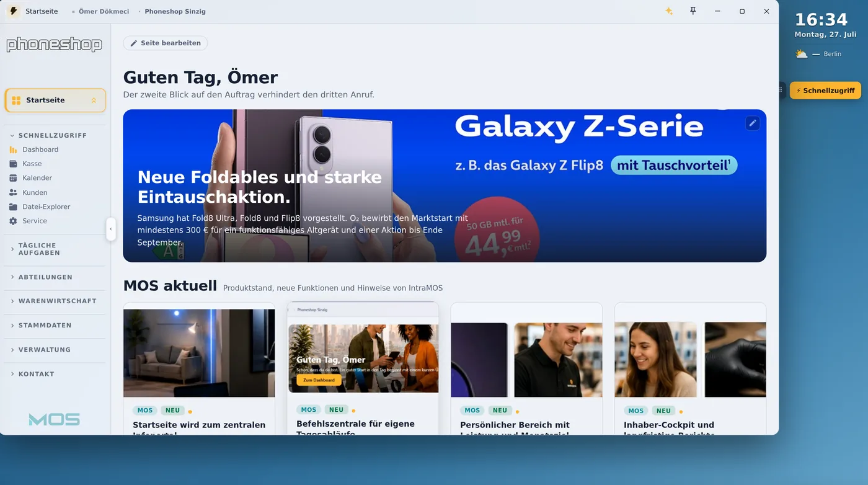Click the MOS tag on the Startseite card
Viewport: 868px width, 485px height.
pyautogui.click(x=145, y=411)
